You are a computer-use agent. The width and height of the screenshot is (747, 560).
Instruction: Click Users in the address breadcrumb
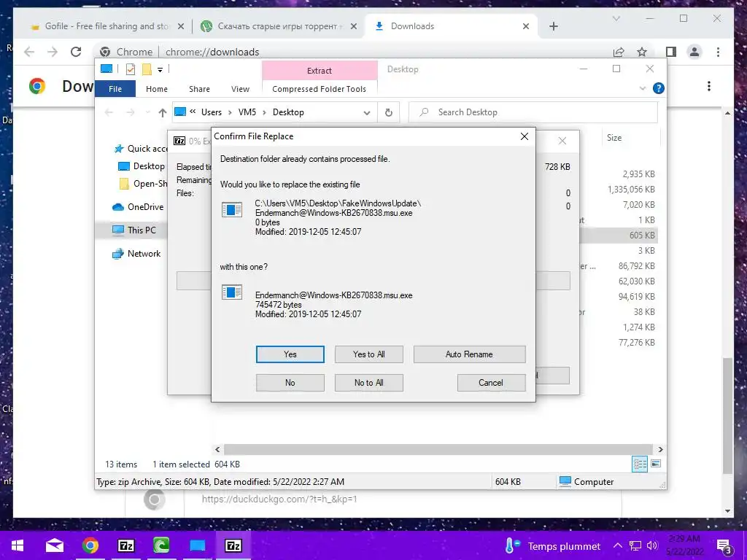(x=211, y=112)
